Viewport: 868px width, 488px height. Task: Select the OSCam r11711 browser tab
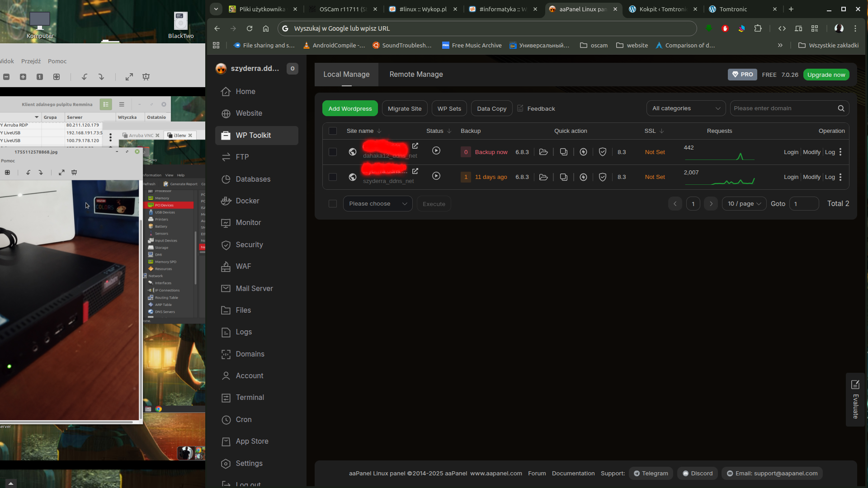click(343, 9)
